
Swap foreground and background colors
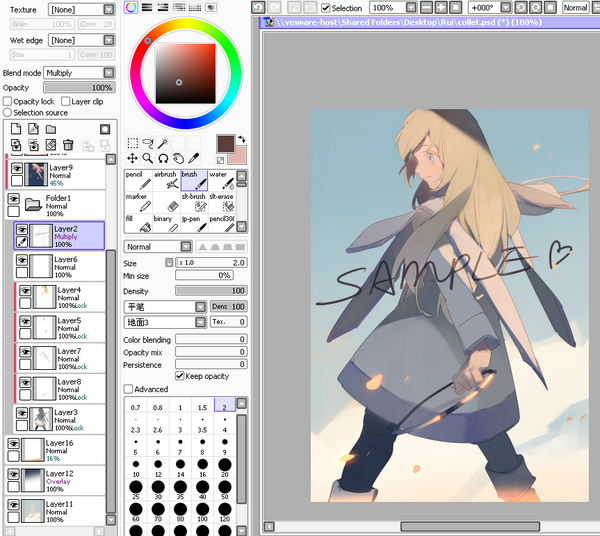point(241,139)
